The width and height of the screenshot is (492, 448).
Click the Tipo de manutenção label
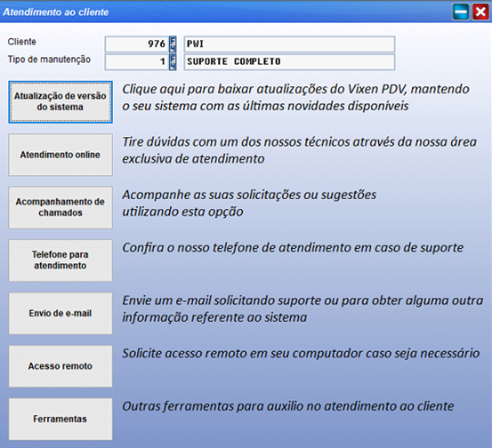pyautogui.click(x=49, y=60)
